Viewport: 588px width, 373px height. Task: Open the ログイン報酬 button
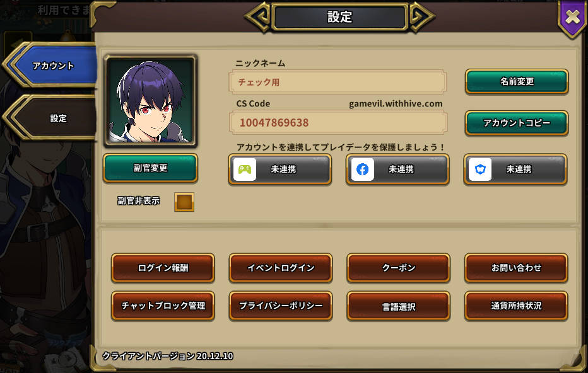tap(163, 268)
